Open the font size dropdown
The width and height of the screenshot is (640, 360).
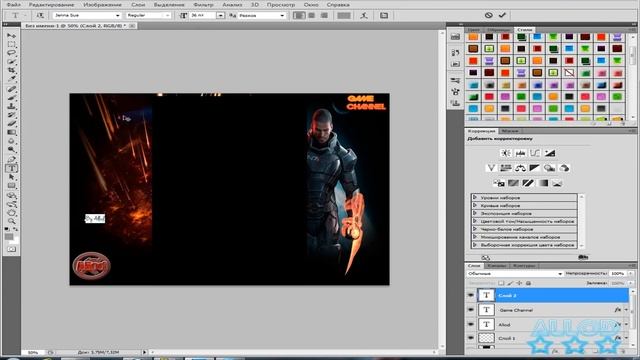220,15
